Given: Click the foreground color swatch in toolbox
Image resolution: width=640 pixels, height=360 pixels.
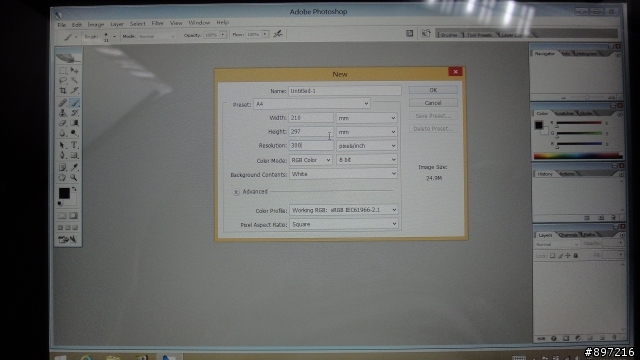Looking at the screenshot, I should [64, 193].
